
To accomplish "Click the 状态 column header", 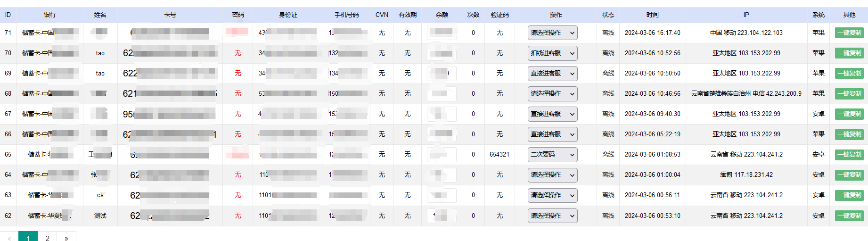I will point(608,15).
